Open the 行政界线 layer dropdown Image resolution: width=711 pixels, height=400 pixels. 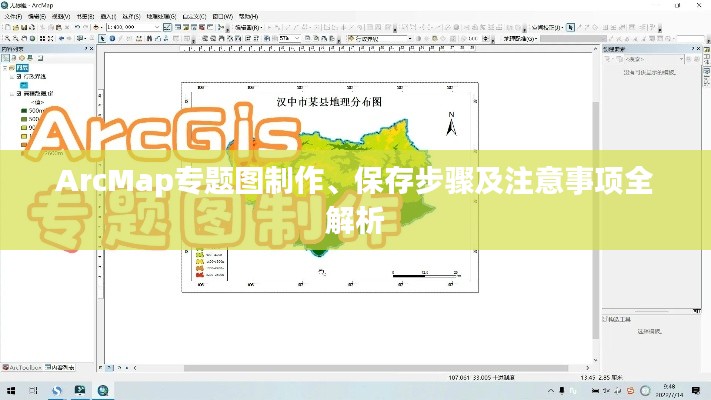[x=410, y=39]
